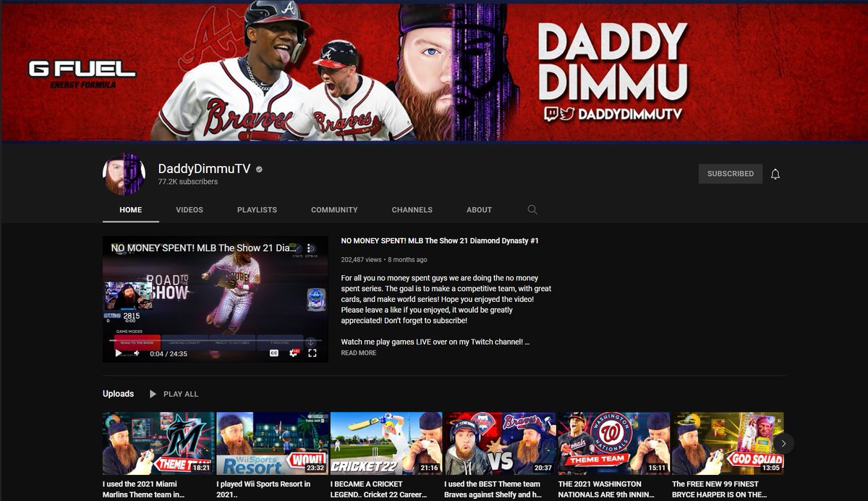Open the NO MONEY SPENT video title link

(x=440, y=240)
